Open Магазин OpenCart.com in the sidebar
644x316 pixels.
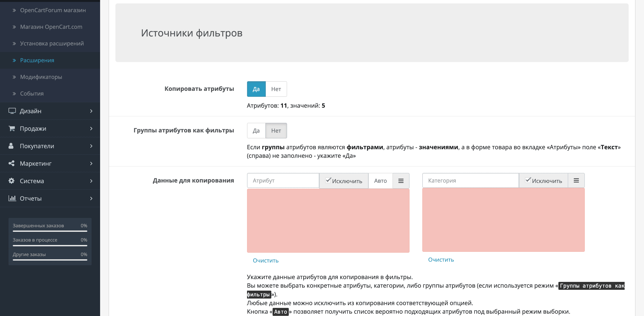tap(50, 27)
